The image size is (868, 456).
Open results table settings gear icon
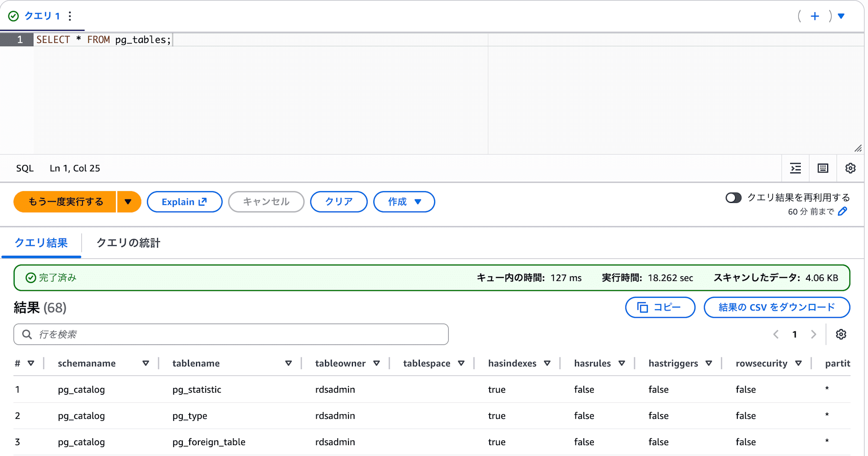[x=841, y=334]
